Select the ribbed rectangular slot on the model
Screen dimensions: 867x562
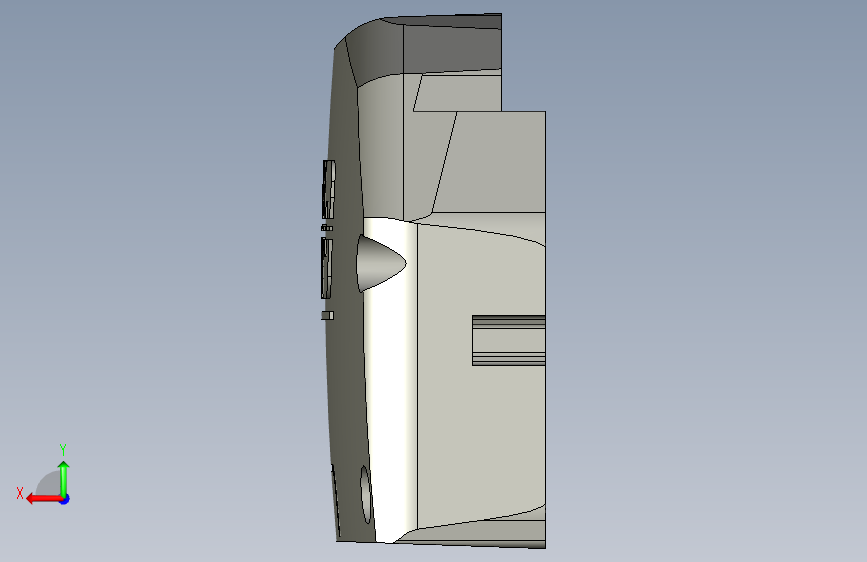(509, 340)
